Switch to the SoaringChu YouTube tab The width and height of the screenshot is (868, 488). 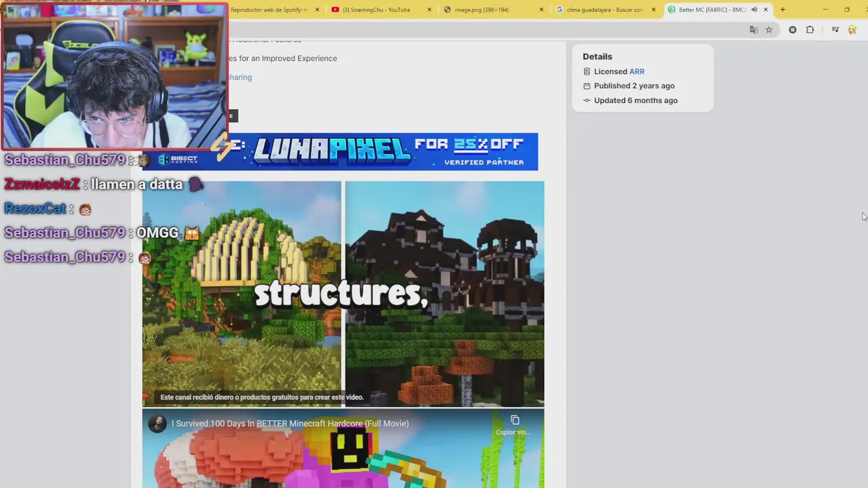click(x=376, y=9)
